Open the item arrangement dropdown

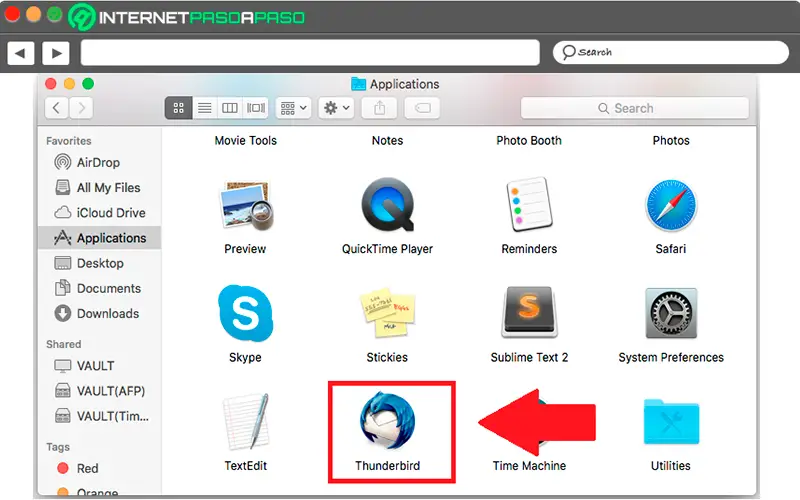coord(293,108)
